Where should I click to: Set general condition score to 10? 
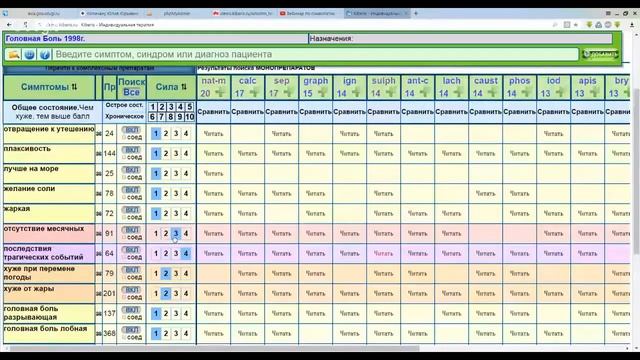click(x=189, y=117)
